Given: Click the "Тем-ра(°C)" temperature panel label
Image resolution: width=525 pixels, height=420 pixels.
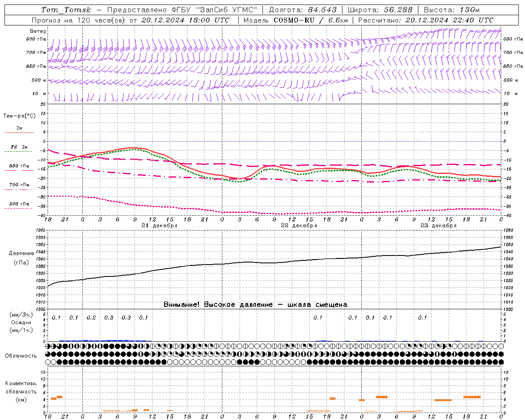Looking at the screenshot, I should (x=19, y=116).
